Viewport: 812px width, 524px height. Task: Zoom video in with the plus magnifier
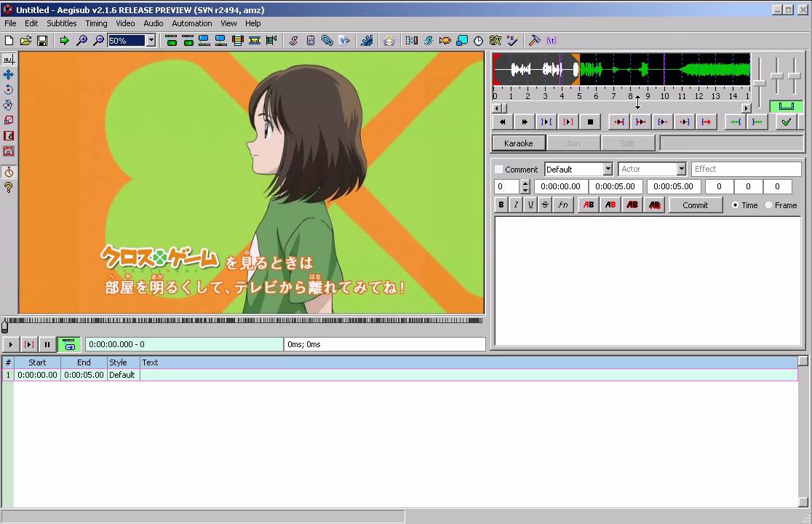(x=81, y=40)
